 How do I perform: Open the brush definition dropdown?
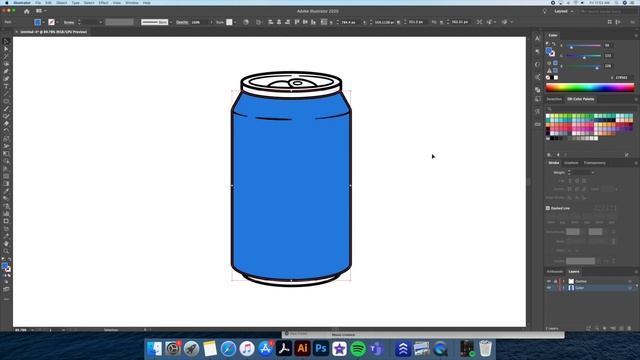171,22
